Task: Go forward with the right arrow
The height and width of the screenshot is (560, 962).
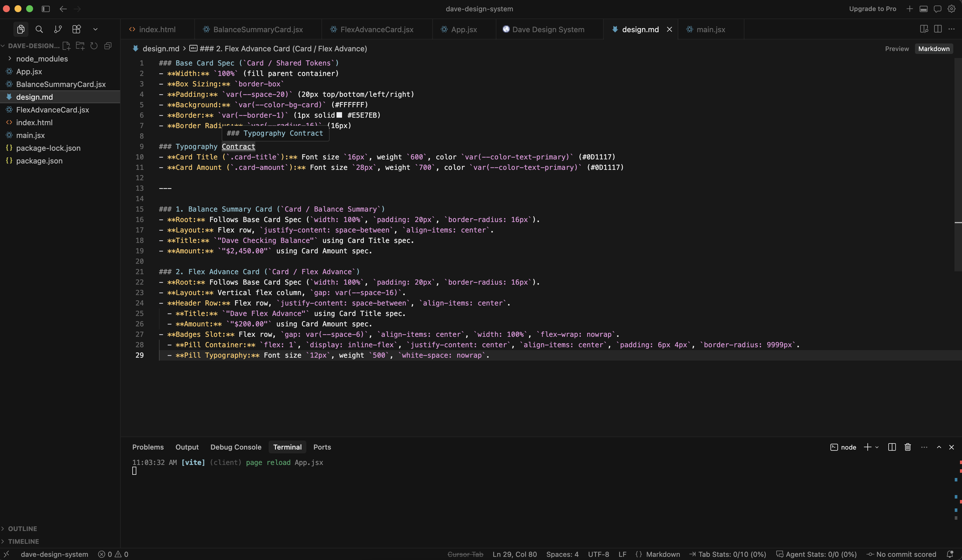Action: 77,9
